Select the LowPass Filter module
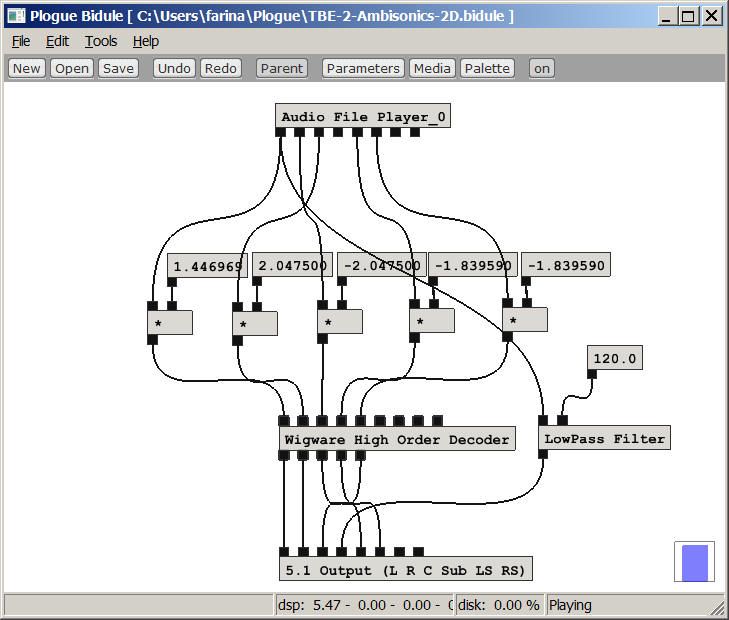Screen dimensions: 729x620 604,438
